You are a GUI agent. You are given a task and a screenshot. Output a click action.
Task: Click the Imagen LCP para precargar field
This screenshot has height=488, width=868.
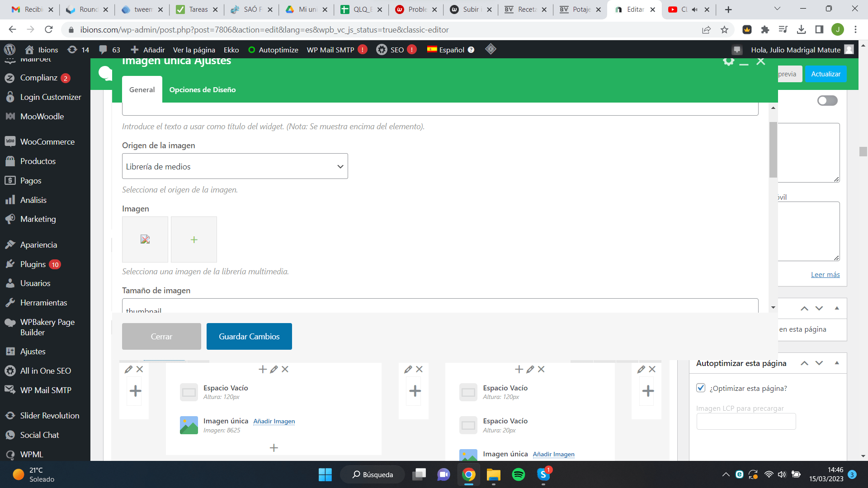(746, 422)
